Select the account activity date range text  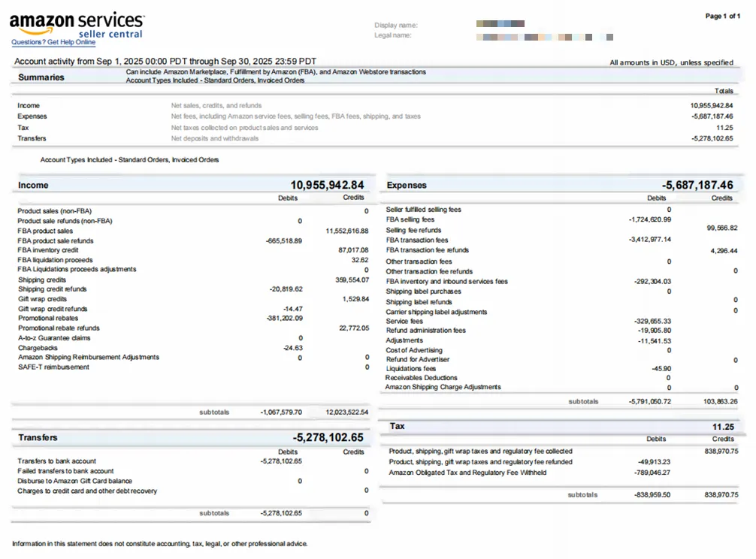[x=165, y=62]
